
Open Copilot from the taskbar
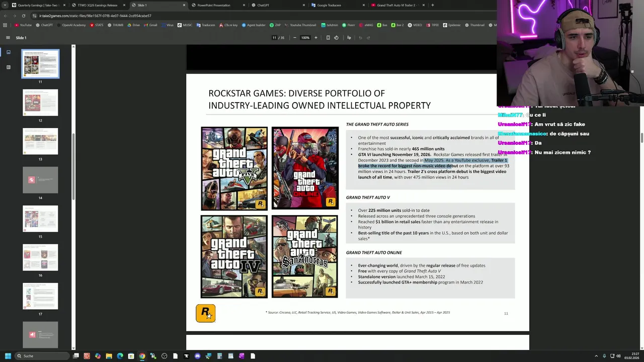point(98,356)
